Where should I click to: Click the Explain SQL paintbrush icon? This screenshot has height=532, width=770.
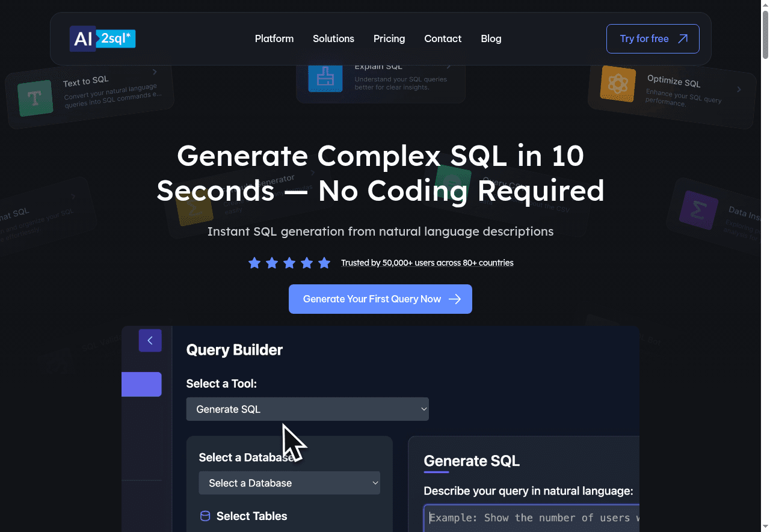325,77
